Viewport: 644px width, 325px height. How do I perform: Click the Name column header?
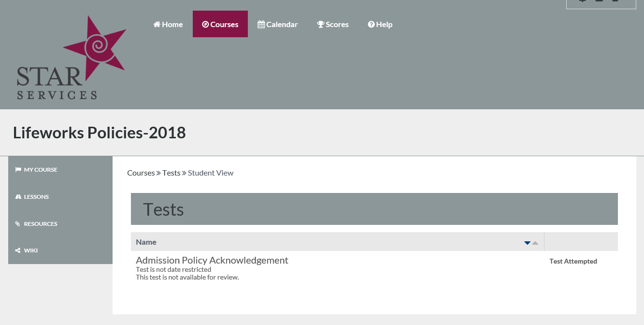coord(146,242)
